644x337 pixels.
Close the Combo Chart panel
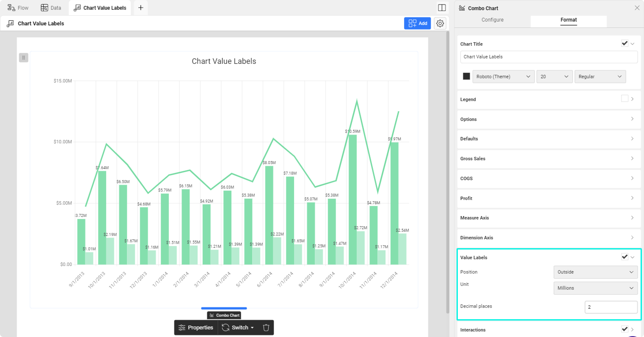click(x=637, y=8)
